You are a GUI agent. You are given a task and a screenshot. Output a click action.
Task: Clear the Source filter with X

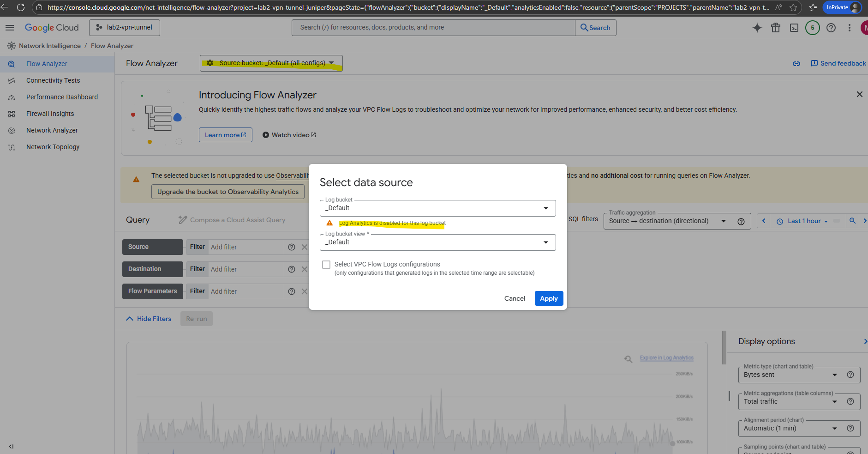coord(305,247)
